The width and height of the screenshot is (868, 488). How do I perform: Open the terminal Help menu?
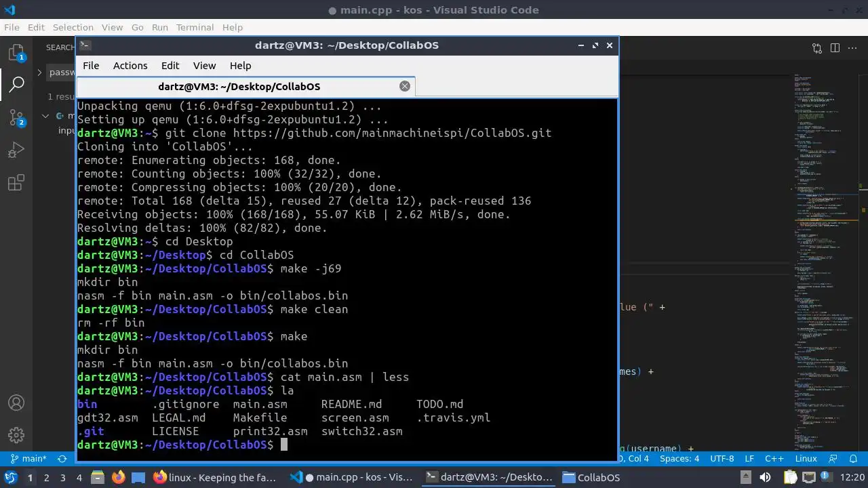pyautogui.click(x=240, y=66)
